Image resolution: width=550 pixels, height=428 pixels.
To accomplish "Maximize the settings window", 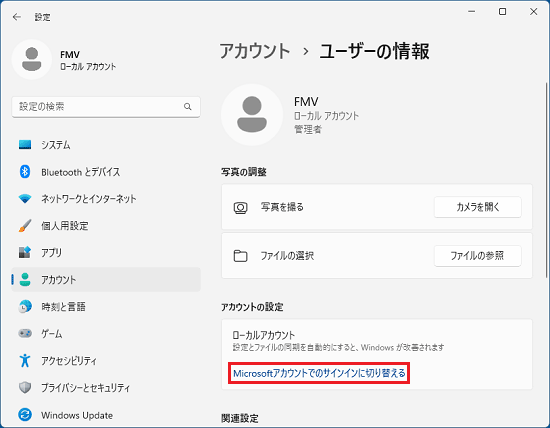I will [503, 12].
